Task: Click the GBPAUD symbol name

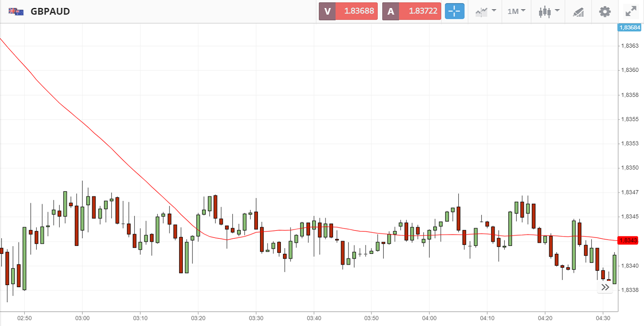Action: pos(50,11)
